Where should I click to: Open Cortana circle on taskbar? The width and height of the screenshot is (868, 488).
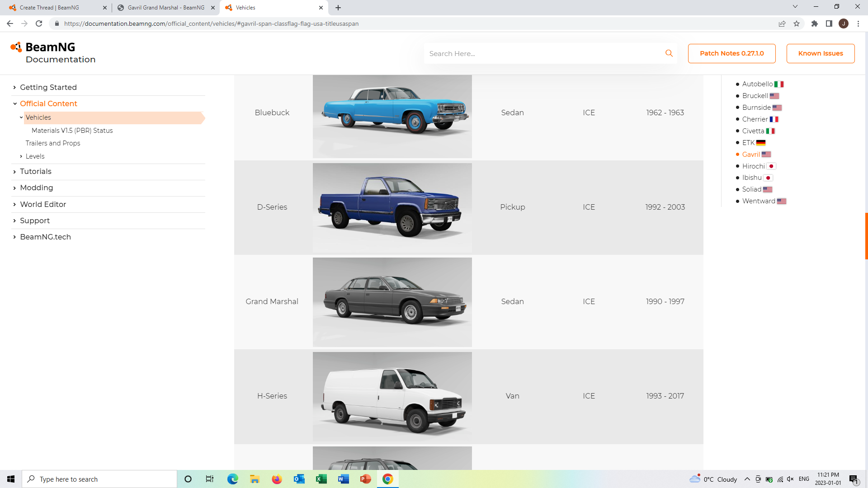[188, 479]
